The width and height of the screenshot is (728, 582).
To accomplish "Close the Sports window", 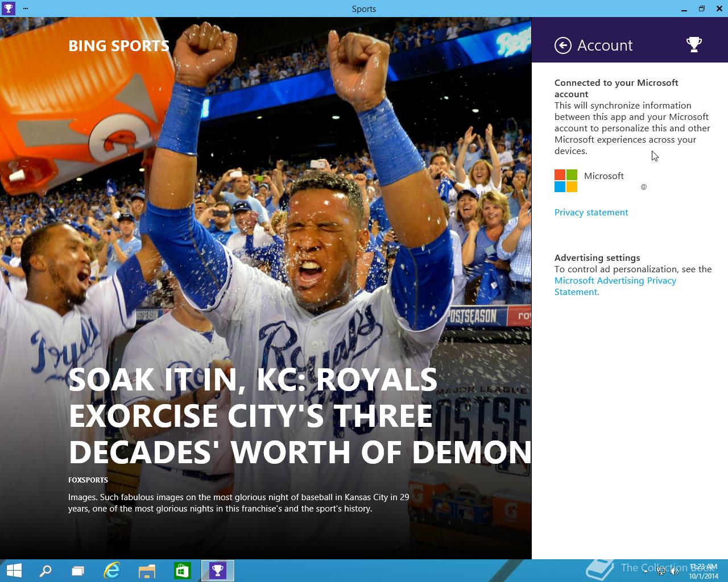I will [x=719, y=9].
